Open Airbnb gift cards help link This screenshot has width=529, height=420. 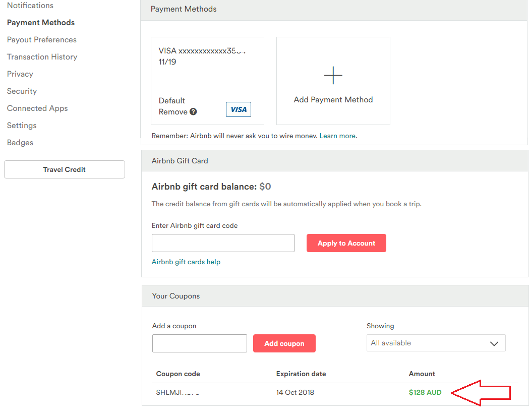coord(186,262)
